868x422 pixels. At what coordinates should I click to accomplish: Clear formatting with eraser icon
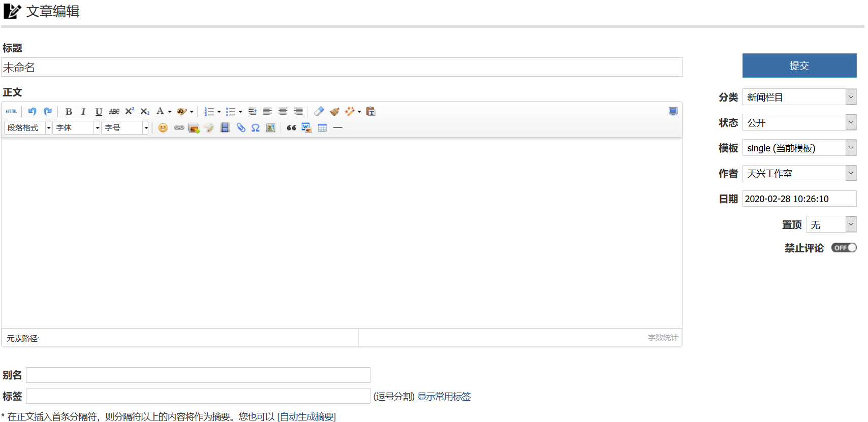point(319,111)
